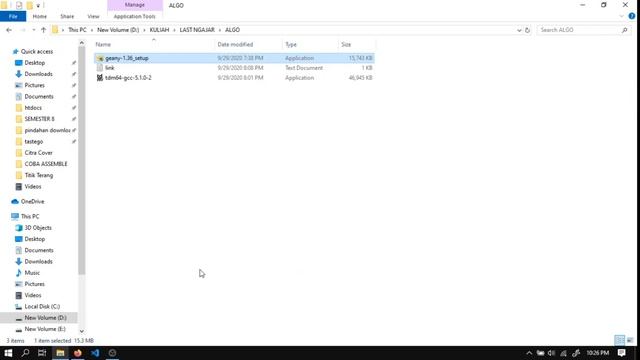Expand the ribbon with the chevron

[x=622, y=16]
